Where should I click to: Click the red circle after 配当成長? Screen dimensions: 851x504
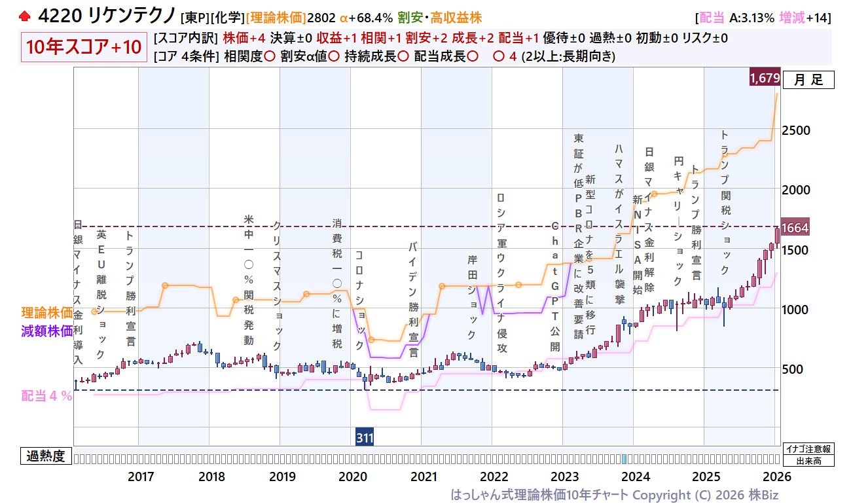473,56
